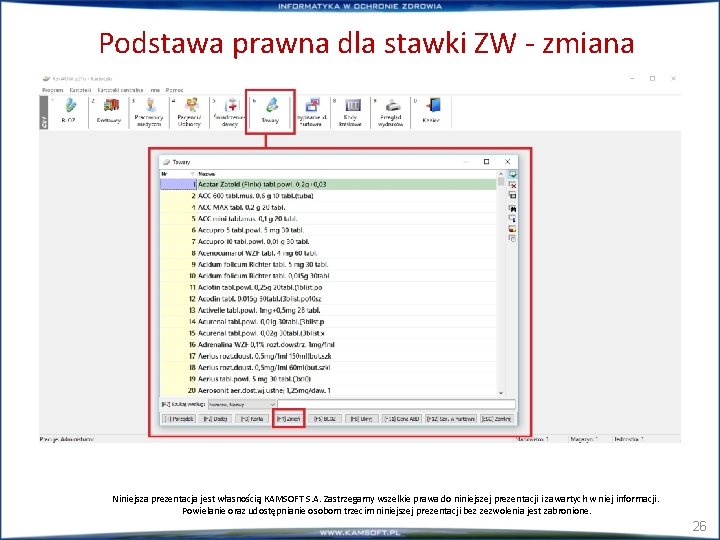Select row ACC 600 tabl.mus.

click(x=328, y=196)
